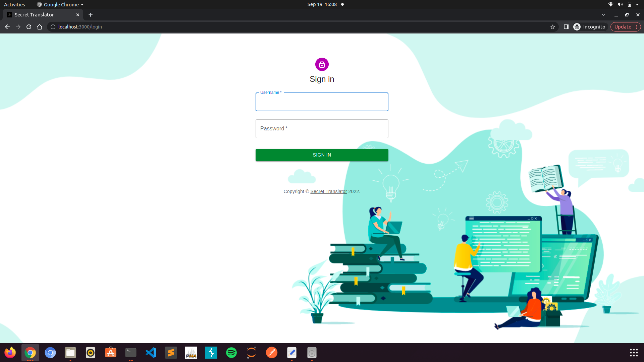The width and height of the screenshot is (644, 362).
Task: Open phpMyAdmin from the dock
Action: point(191,353)
